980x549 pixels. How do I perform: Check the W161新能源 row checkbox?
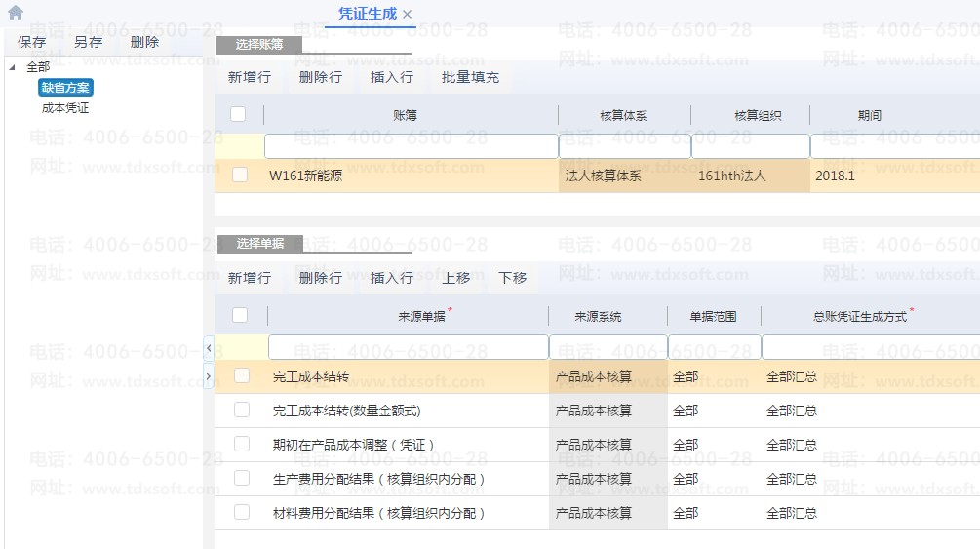coord(240,176)
